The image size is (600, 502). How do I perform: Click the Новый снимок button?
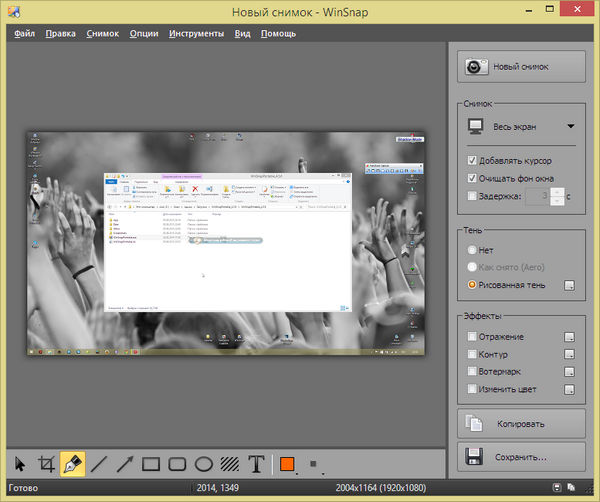[520, 67]
